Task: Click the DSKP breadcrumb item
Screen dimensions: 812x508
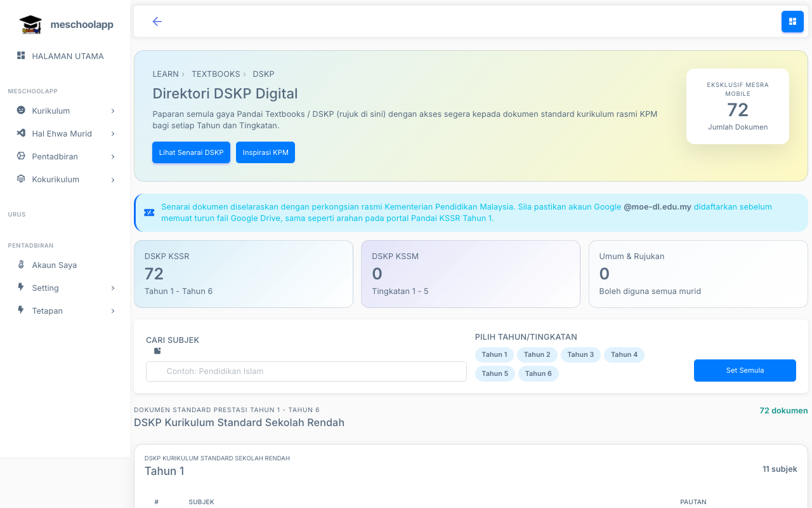Action: click(263, 74)
